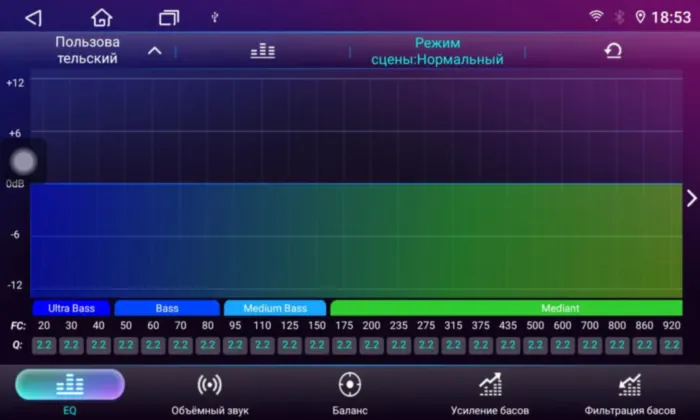Tap the reset arrow icon
The width and height of the screenshot is (700, 420).
click(x=613, y=51)
